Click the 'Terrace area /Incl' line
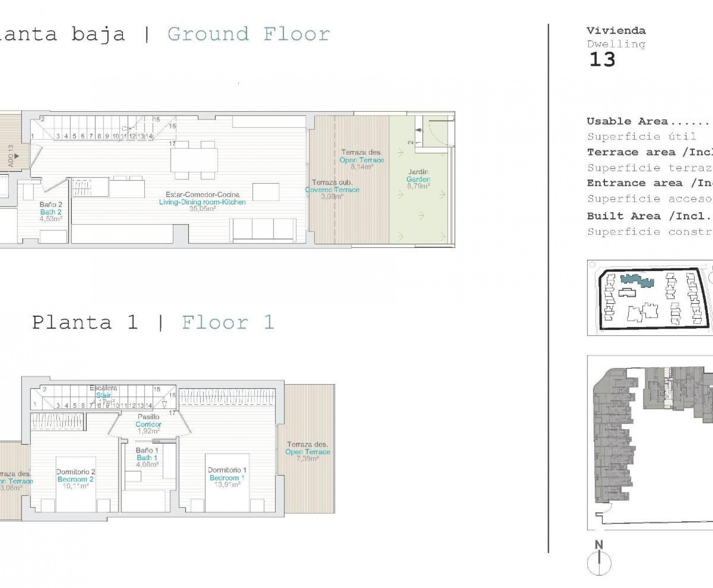Viewport: 713px width, 588px height. pos(650,152)
